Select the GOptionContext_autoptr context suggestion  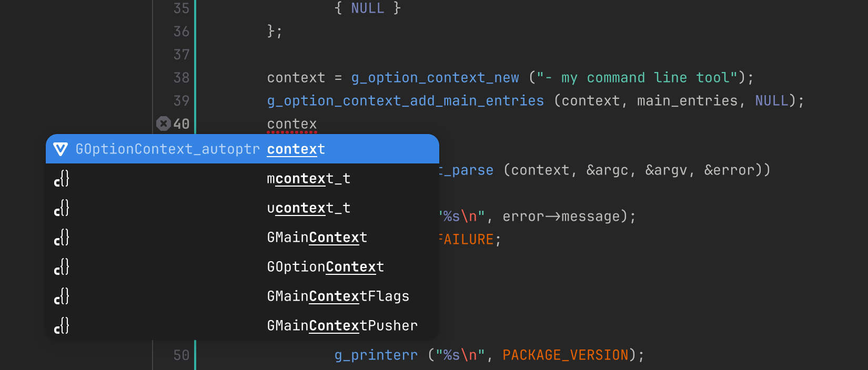coord(243,149)
